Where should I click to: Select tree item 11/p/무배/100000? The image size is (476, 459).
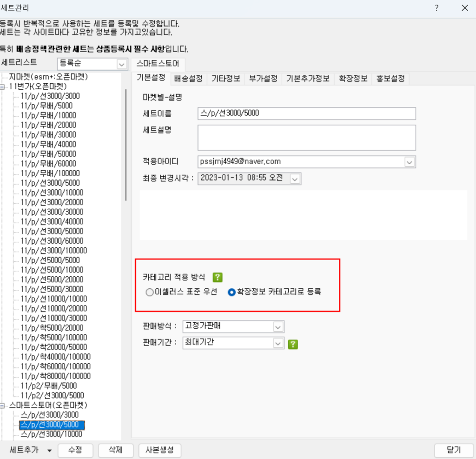[50, 173]
